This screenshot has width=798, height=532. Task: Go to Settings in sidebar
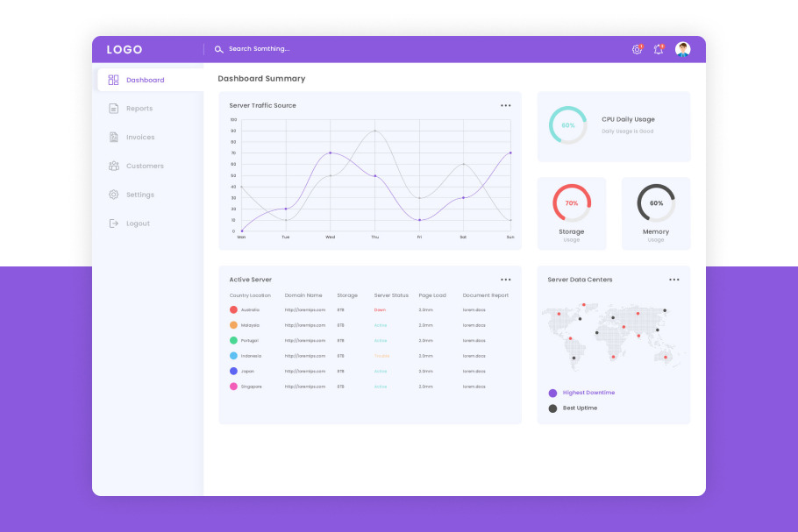point(139,195)
